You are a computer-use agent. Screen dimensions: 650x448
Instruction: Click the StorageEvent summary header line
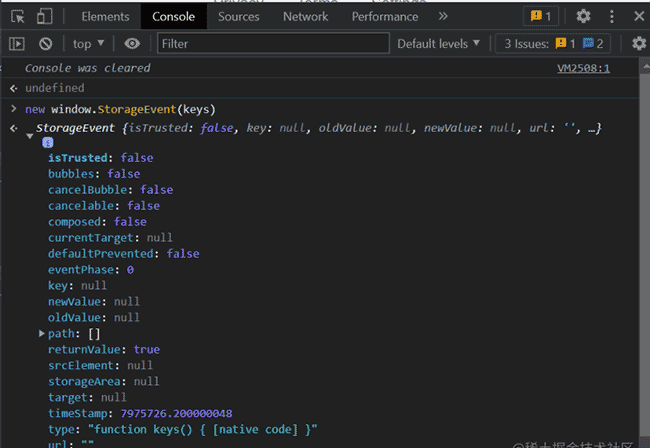click(318, 128)
